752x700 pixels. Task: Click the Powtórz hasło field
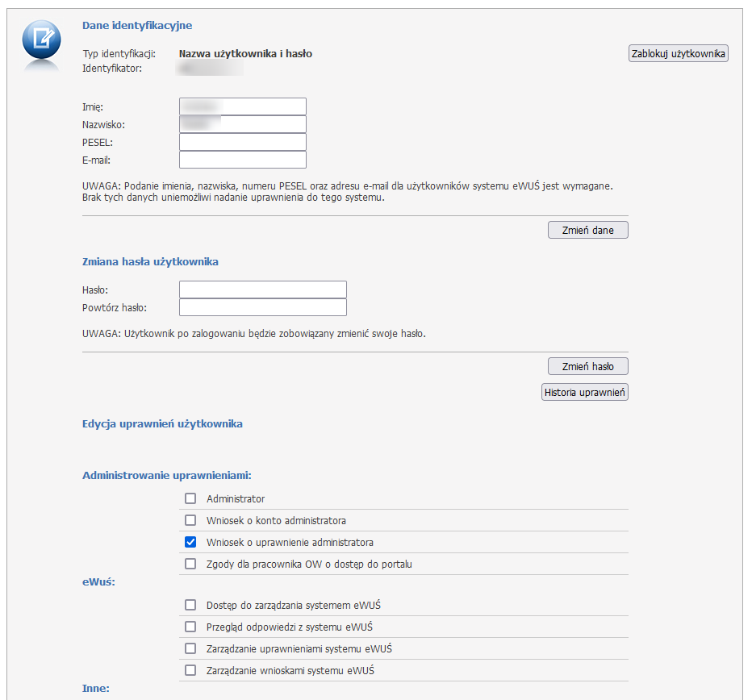click(x=263, y=307)
